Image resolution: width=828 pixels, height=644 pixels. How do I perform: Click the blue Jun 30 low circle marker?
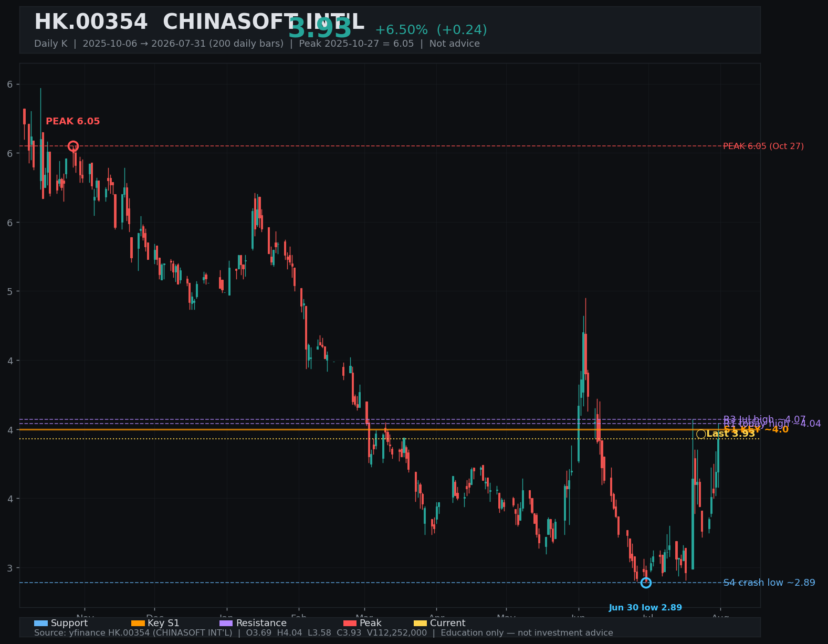tap(646, 583)
